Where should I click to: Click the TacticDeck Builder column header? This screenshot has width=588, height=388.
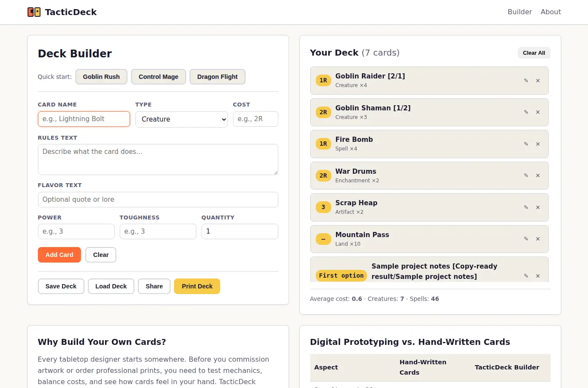pos(507,367)
